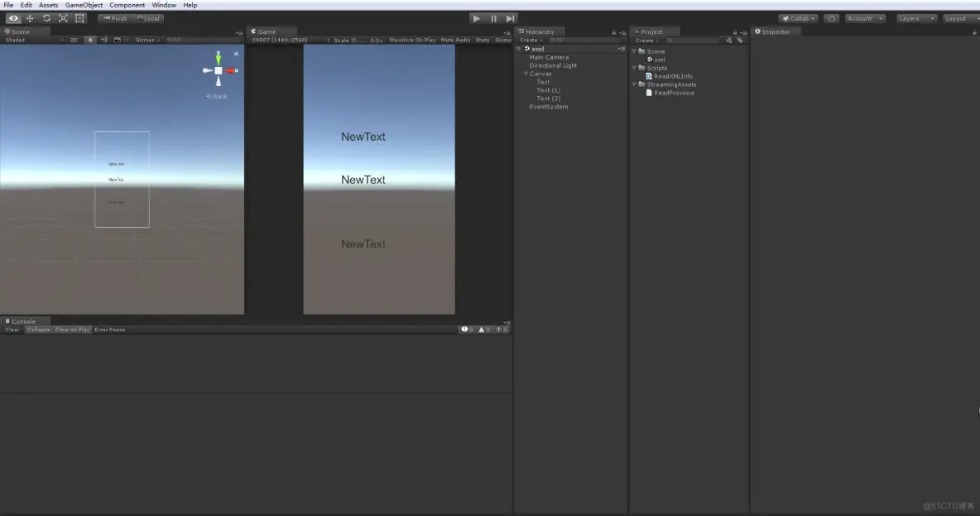Open scene effects image icon
This screenshot has height=516, width=980.
[x=118, y=40]
